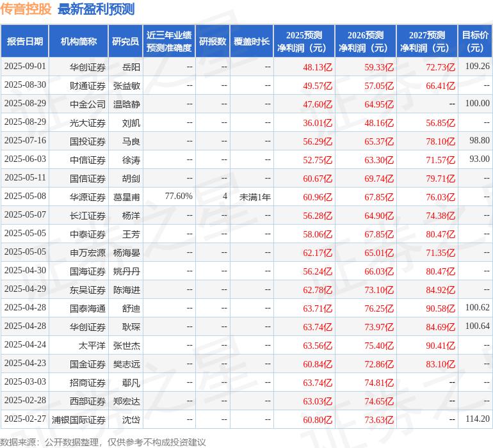
Task: Click the 77.60% accuracy value
Action: click(x=179, y=196)
